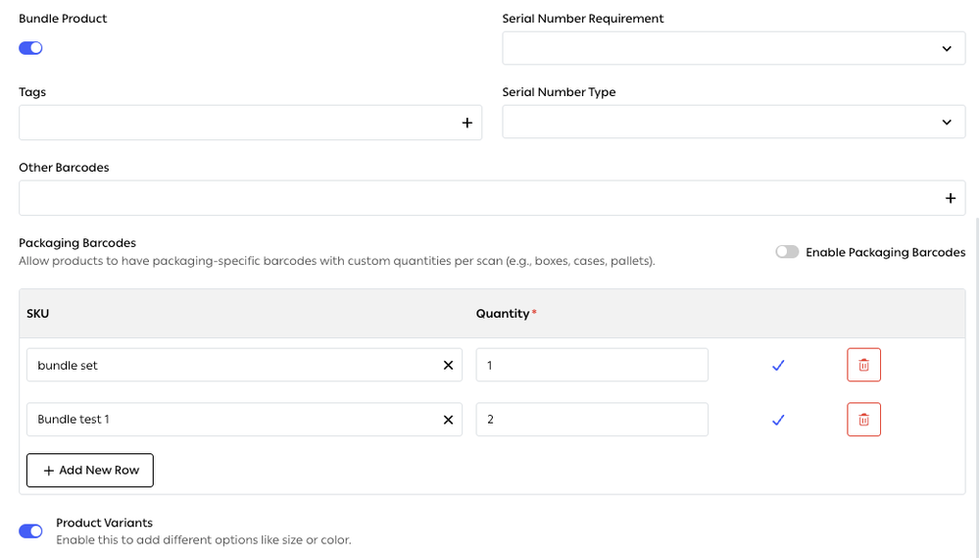Click the plus icon in Other Barcodes field
The image size is (980, 558).
click(951, 198)
